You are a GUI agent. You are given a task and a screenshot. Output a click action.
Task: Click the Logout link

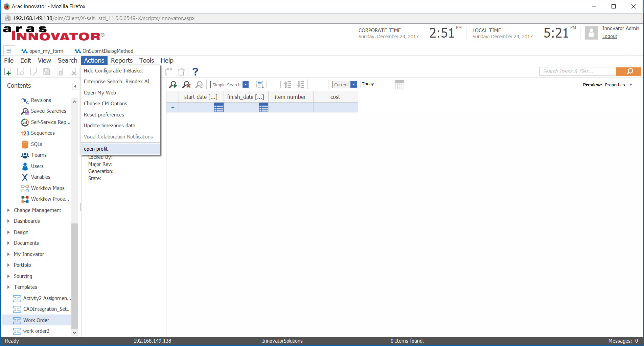(x=609, y=36)
